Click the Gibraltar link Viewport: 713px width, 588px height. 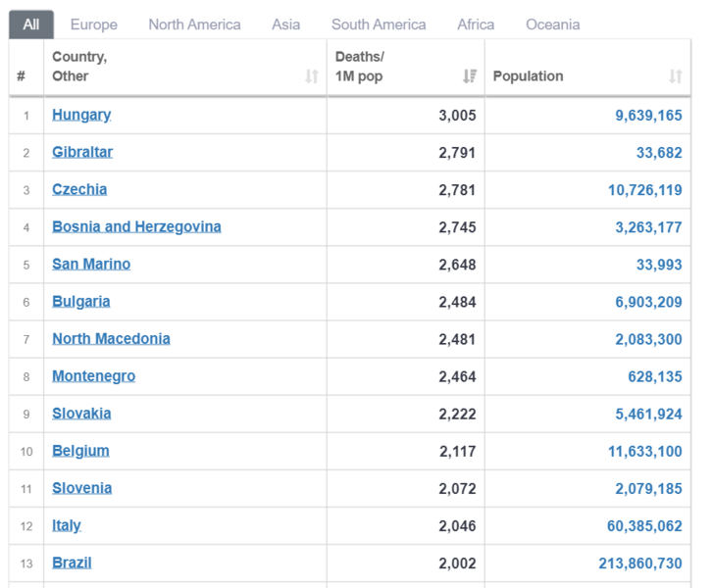tap(82, 152)
